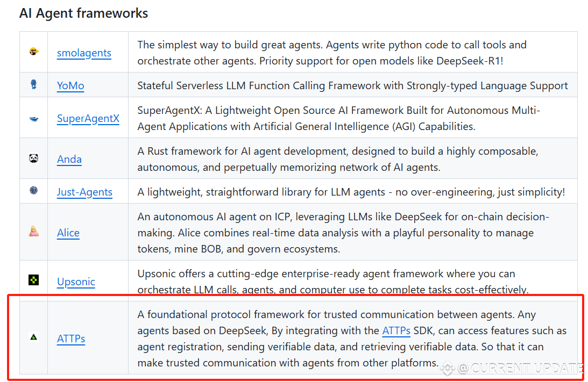This screenshot has width=588, height=382.
Task: Click the AI Agent frameworks heading
Action: pyautogui.click(x=83, y=13)
